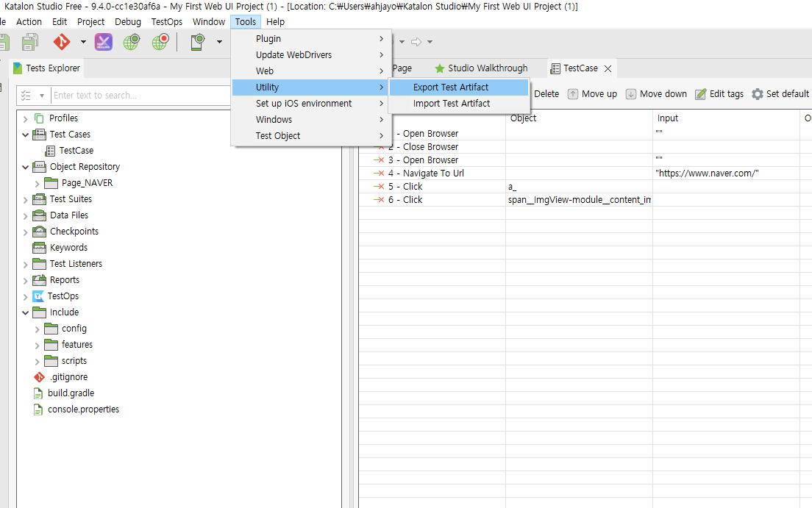
Task: Open the Edit menu
Action: (60, 22)
